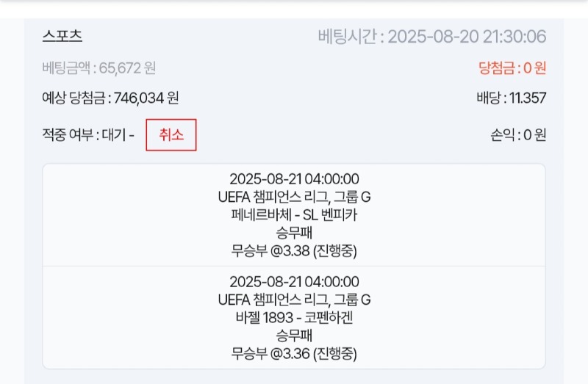Select the 베팅금액 65,672 원 amount
The width and height of the screenshot is (588, 384).
(x=99, y=68)
